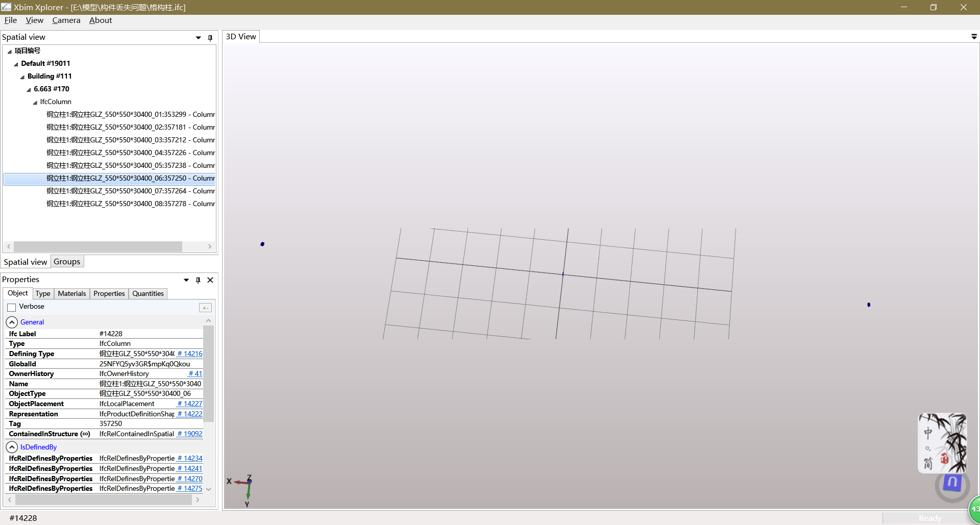Collapse the IfcColumn tree node
Screen dimensions: 980x525
35,102
